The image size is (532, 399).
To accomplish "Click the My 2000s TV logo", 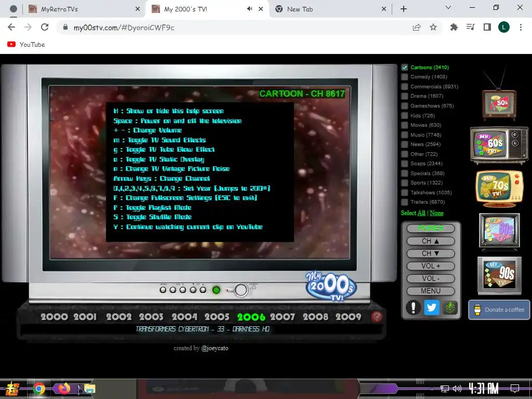I will point(331,286).
